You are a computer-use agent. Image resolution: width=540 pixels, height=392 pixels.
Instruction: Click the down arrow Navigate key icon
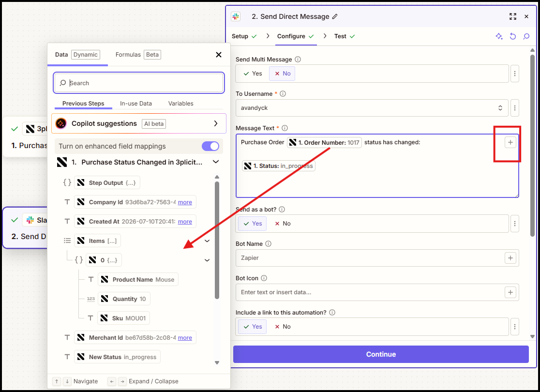(68, 381)
